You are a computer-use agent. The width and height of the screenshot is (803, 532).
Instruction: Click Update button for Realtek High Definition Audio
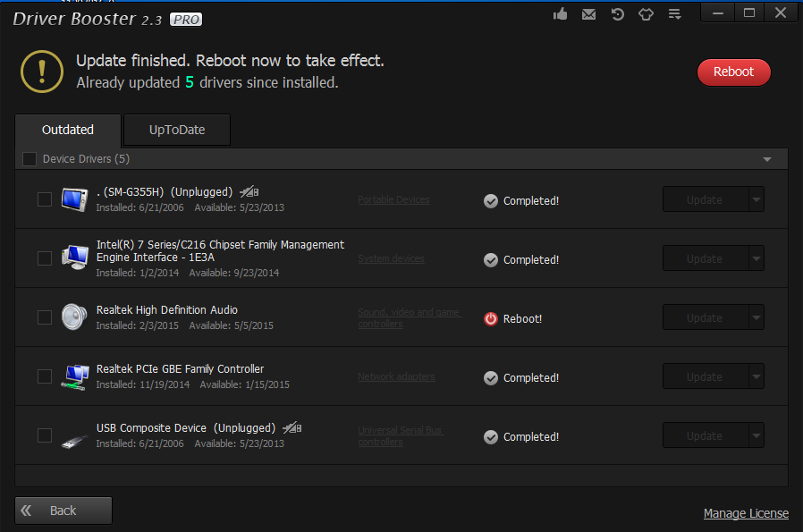(x=706, y=317)
